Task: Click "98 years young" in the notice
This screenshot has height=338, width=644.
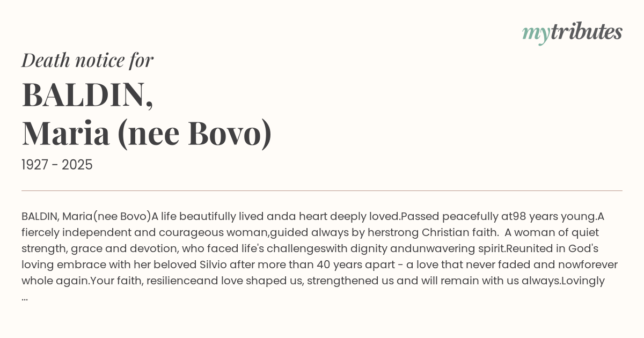Action: [x=554, y=217]
